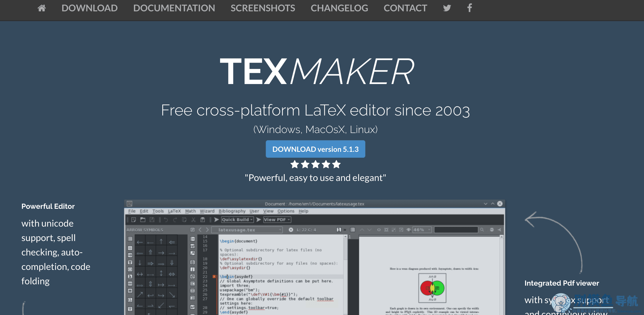Click the line 22 fold marker

point(214,277)
